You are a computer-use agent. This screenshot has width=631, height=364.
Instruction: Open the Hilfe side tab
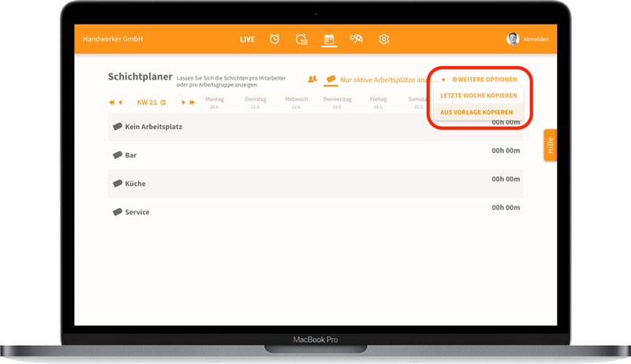[550, 145]
